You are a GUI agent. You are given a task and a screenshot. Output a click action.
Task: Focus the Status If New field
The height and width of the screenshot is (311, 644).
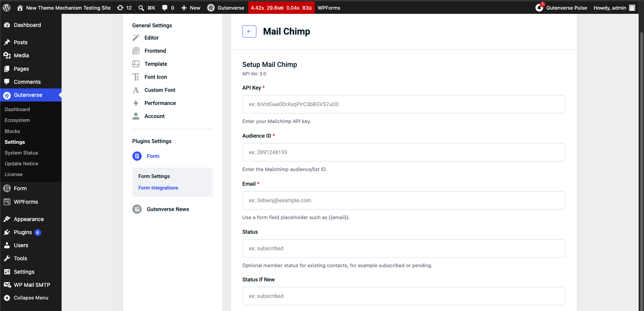tap(404, 296)
